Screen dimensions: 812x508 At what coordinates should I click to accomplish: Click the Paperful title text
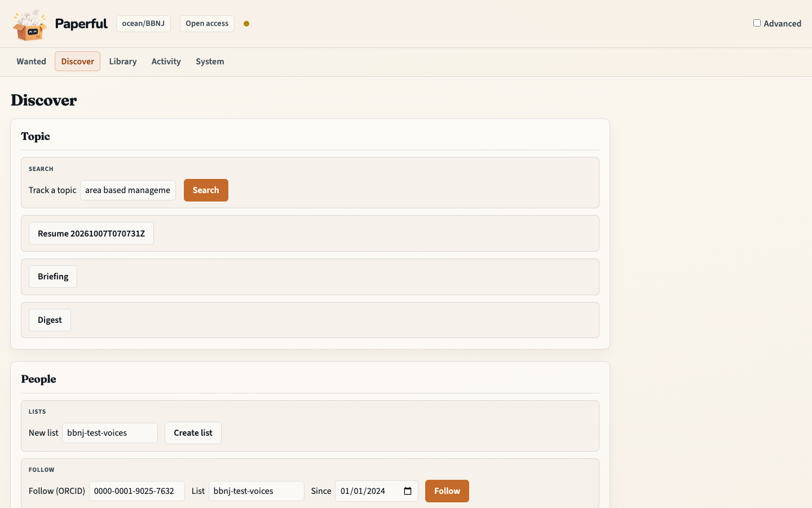[x=81, y=24]
